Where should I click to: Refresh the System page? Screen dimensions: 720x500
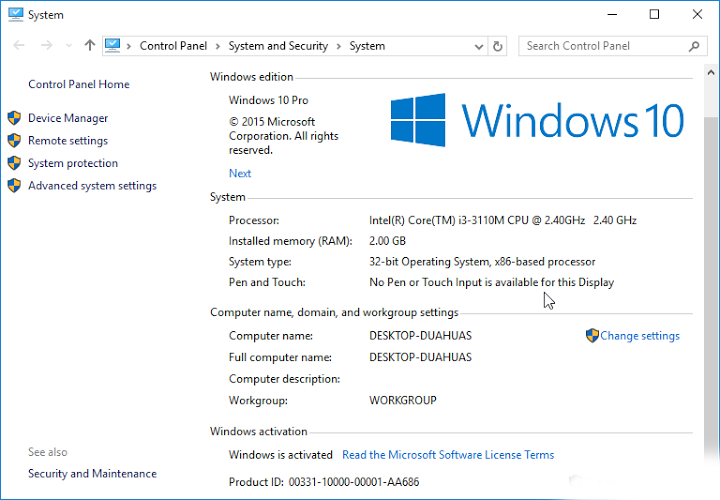[x=497, y=46]
